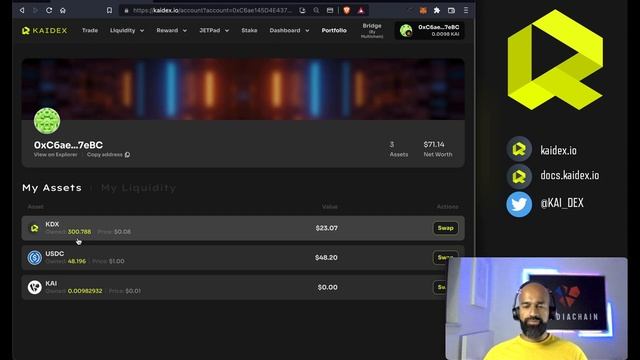
Task: Click KDX value $23.07
Action: pos(327,228)
